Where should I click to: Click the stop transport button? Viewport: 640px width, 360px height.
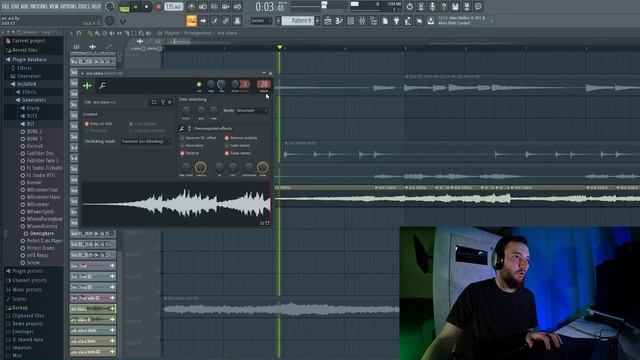tap(146, 7)
